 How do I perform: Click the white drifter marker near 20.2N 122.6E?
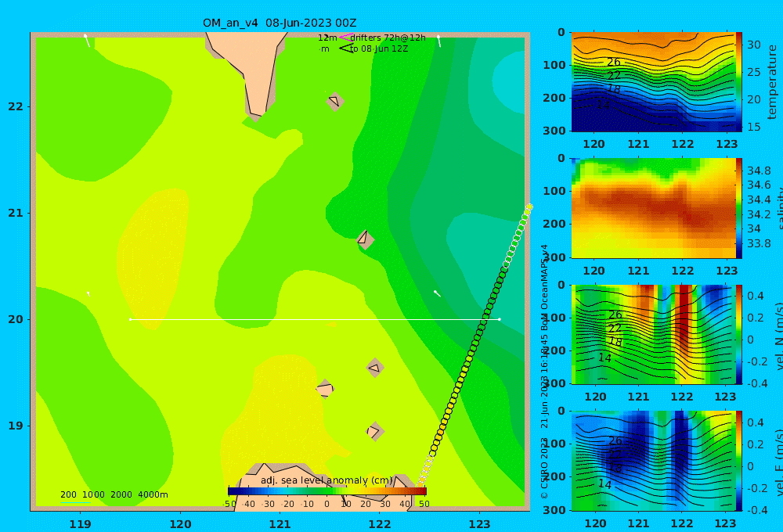(x=438, y=293)
